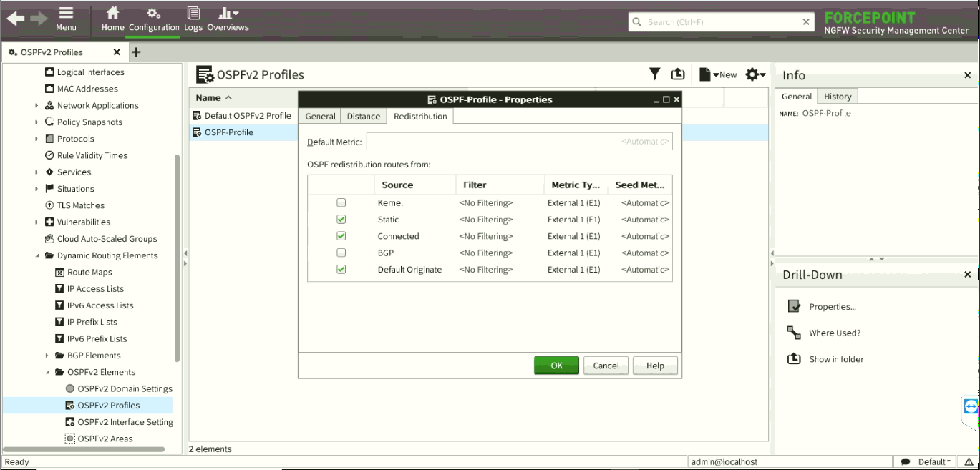Enable the Kernel redistribution checkbox
The height and width of the screenshot is (470, 980).
point(341,203)
